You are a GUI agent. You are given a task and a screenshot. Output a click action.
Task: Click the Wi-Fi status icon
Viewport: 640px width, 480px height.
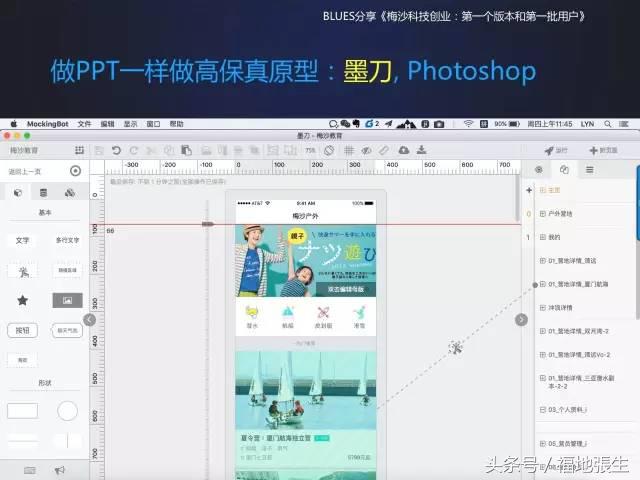pyautogui.click(x=468, y=124)
